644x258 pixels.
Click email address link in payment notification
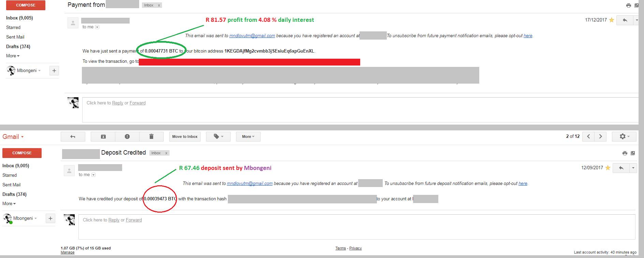point(252,36)
